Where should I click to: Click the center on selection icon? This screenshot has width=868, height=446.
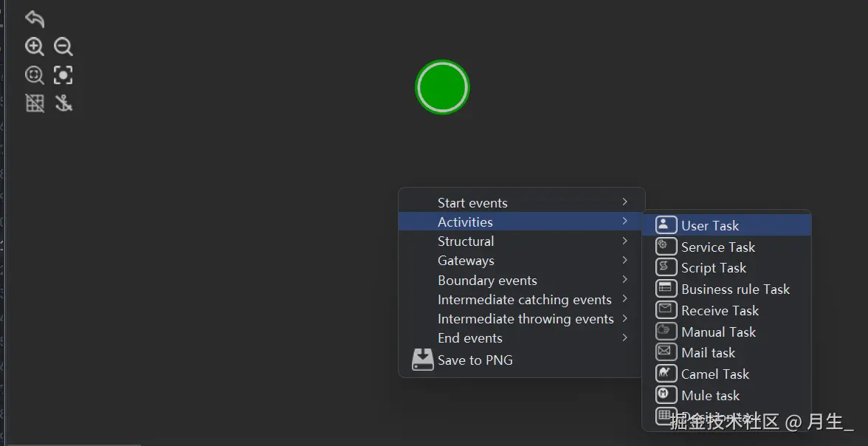63,75
